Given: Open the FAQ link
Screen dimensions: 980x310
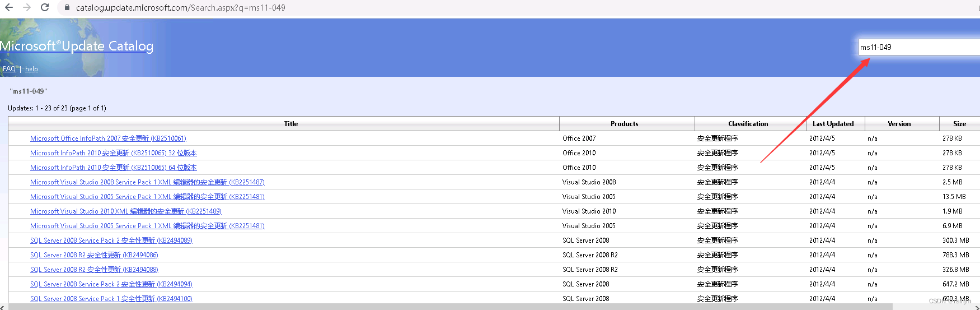Looking at the screenshot, I should point(9,69).
